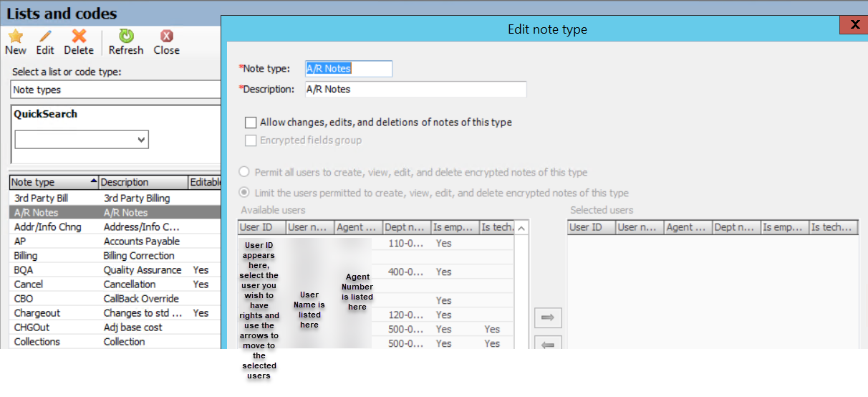Select Limit the users permitted radio option

click(244, 193)
